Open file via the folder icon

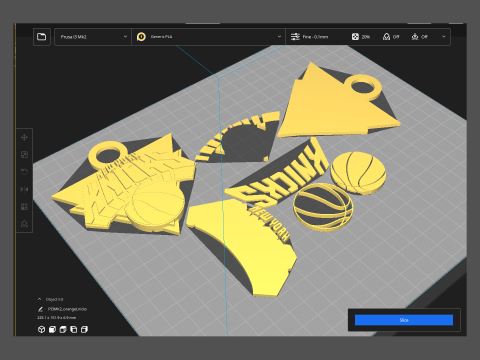(x=42, y=37)
